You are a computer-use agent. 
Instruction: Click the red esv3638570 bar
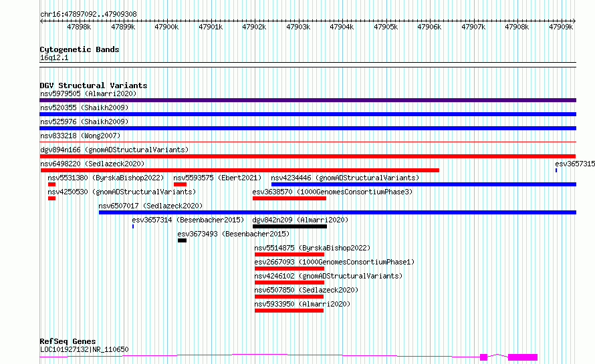click(x=289, y=198)
